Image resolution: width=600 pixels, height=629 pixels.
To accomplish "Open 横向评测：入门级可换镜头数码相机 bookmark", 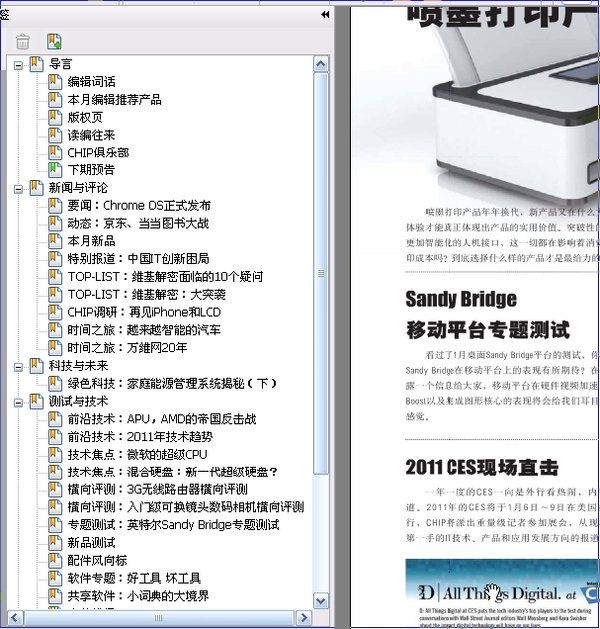I will click(186, 507).
